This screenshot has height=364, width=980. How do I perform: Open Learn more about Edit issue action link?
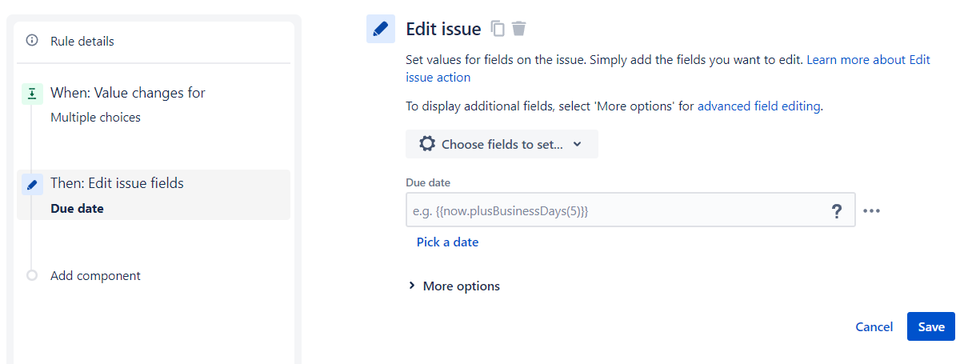coord(668,69)
